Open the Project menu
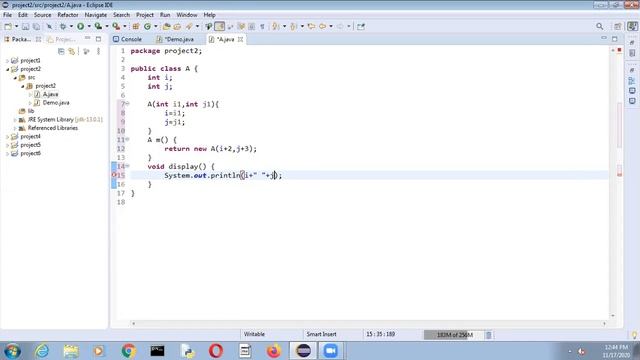Image resolution: width=640 pixels, height=360 pixels. (145, 15)
